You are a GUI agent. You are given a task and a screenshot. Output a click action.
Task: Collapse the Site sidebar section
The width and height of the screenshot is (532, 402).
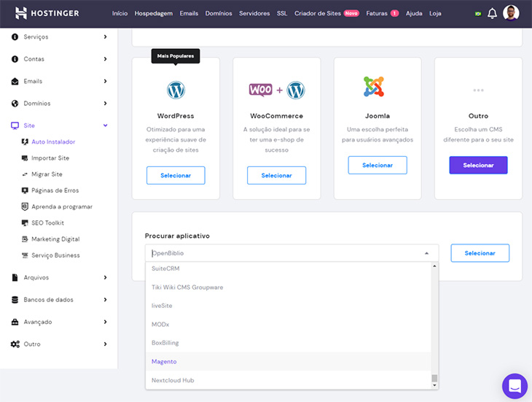(105, 125)
